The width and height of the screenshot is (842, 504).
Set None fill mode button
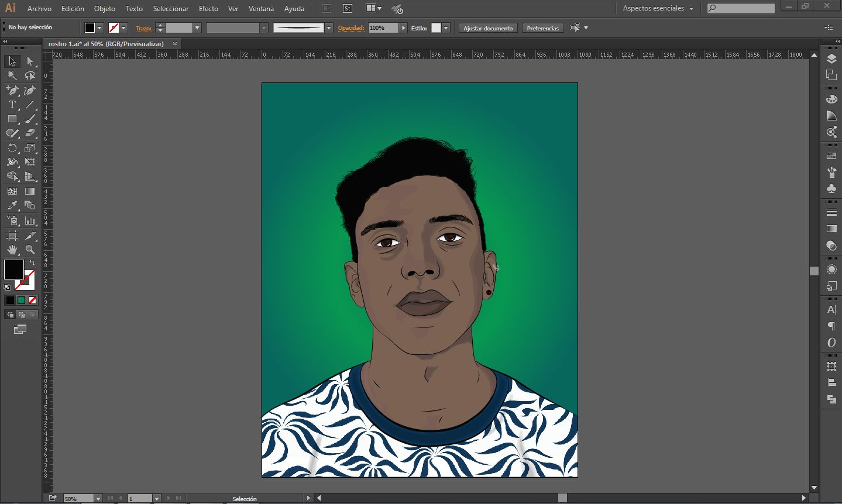pyautogui.click(x=33, y=300)
